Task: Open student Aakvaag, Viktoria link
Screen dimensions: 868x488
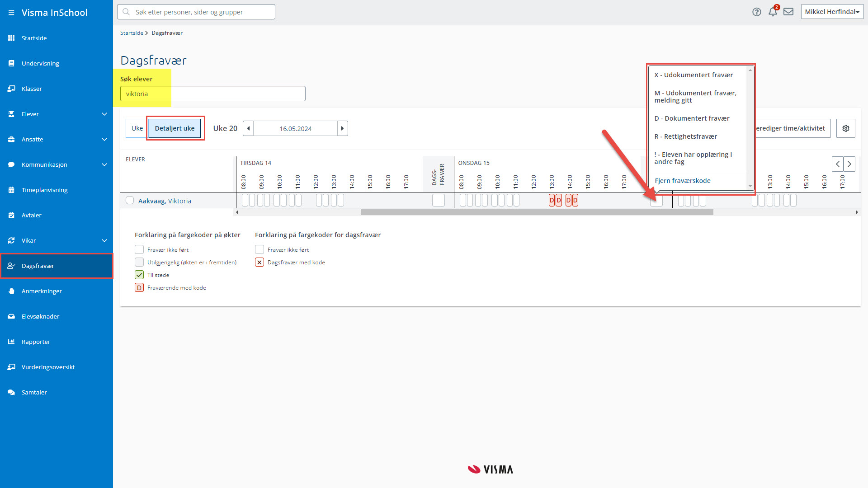Action: coord(165,201)
